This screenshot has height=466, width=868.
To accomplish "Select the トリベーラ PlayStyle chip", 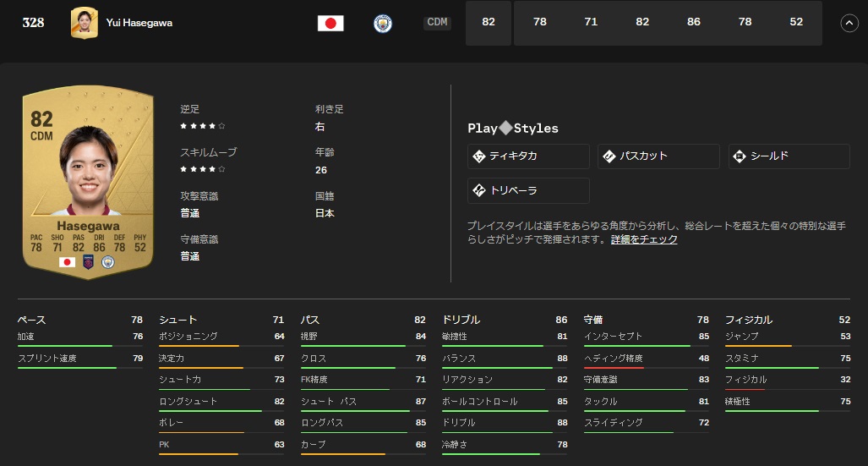I will (528, 190).
